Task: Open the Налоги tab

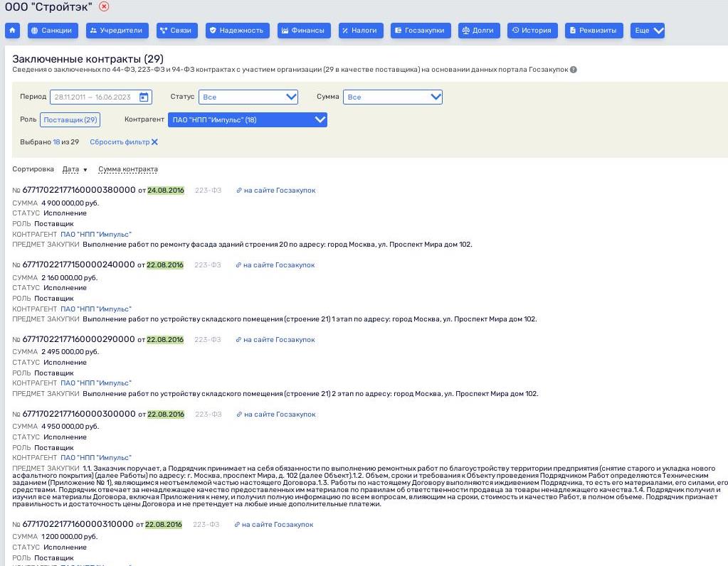Action: [361, 30]
